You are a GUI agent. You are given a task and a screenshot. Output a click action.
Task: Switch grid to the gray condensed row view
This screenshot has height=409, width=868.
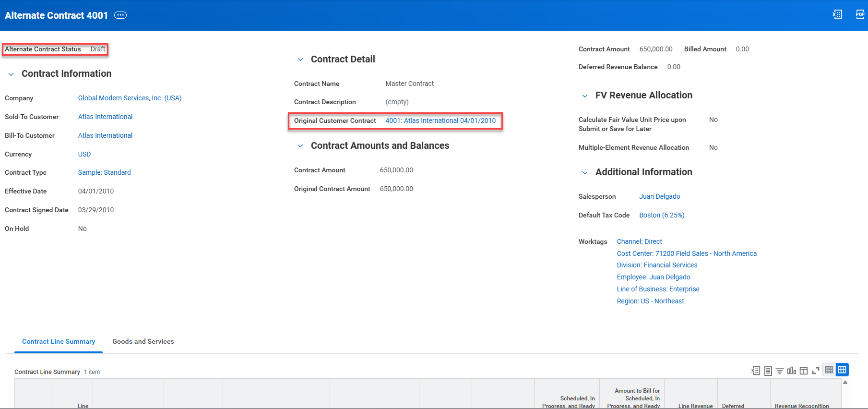pos(829,370)
